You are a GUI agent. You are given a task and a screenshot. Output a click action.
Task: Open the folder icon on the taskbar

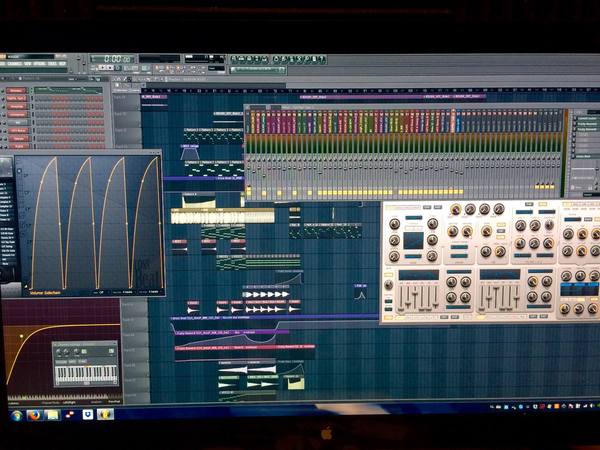52,415
